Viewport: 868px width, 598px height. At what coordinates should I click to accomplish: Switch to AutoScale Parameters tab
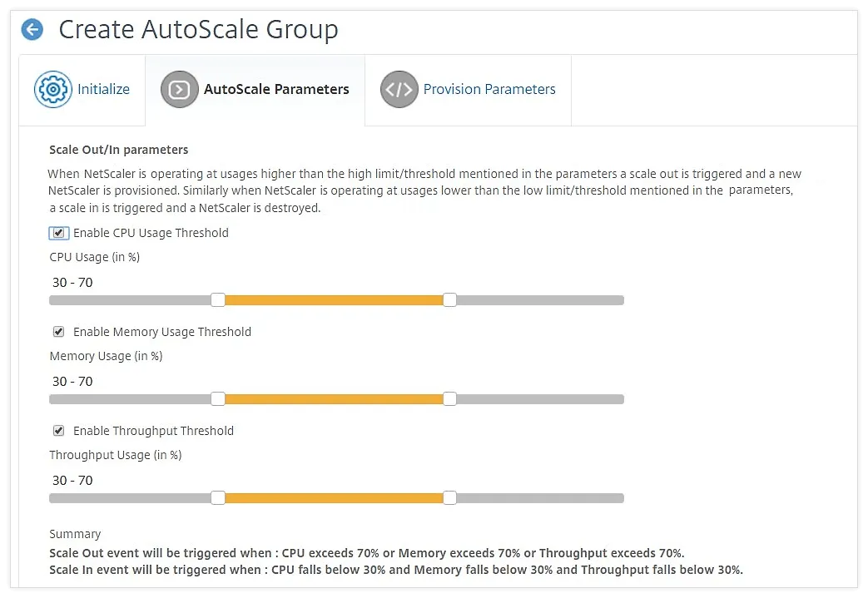tap(255, 90)
